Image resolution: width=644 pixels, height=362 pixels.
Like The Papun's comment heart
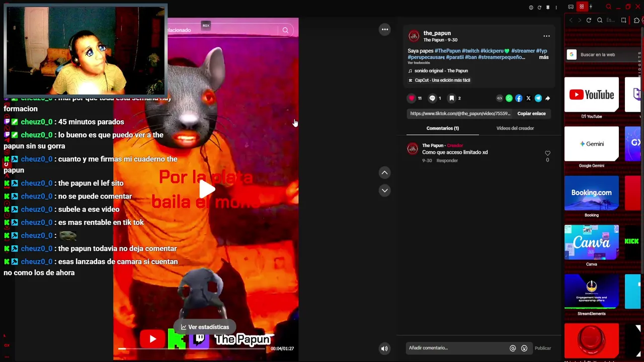pyautogui.click(x=547, y=153)
